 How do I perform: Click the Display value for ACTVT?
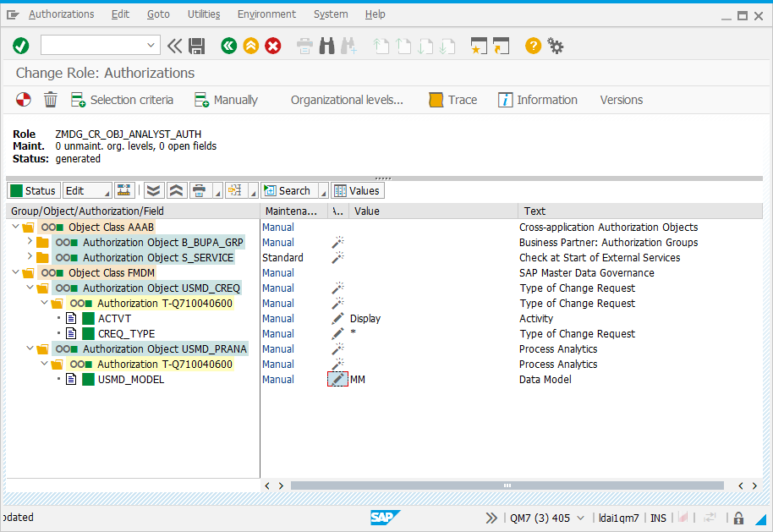pos(365,319)
